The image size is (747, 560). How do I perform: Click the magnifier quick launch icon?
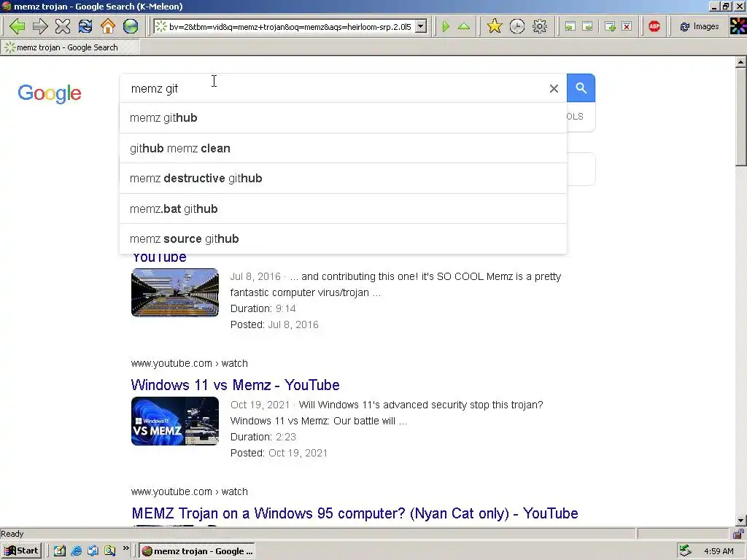[110, 551]
